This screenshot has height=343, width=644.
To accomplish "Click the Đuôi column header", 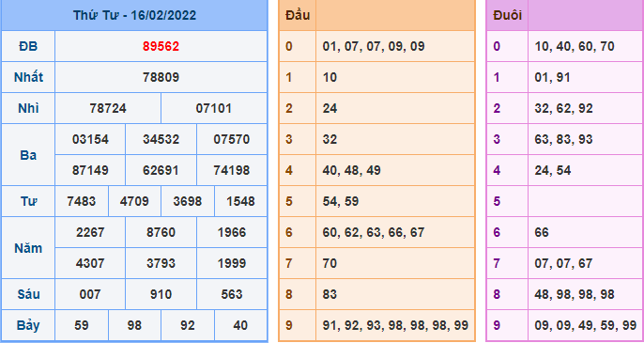I will click(508, 15).
